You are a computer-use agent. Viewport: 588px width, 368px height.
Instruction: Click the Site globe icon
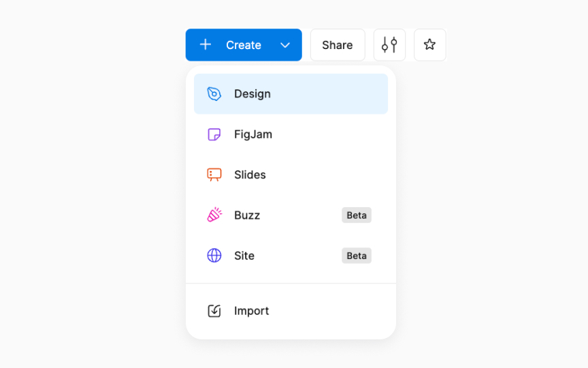[x=214, y=256]
